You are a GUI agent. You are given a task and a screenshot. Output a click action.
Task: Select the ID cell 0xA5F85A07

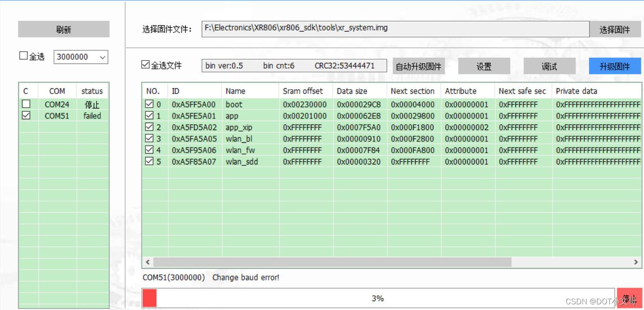(194, 162)
